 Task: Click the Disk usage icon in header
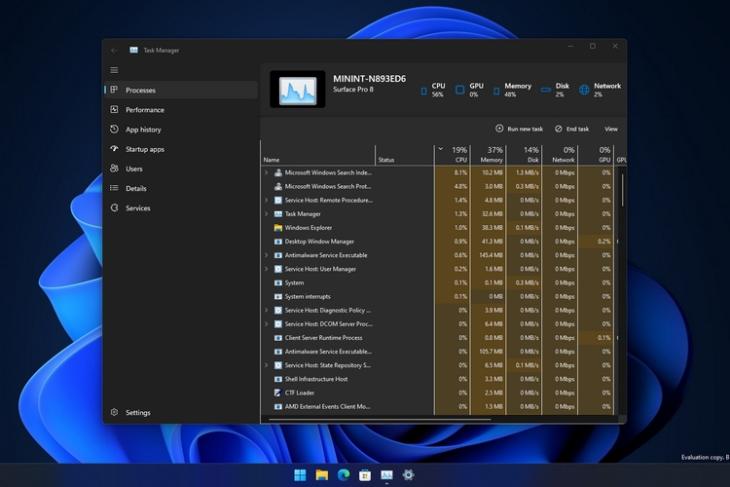[x=545, y=90]
